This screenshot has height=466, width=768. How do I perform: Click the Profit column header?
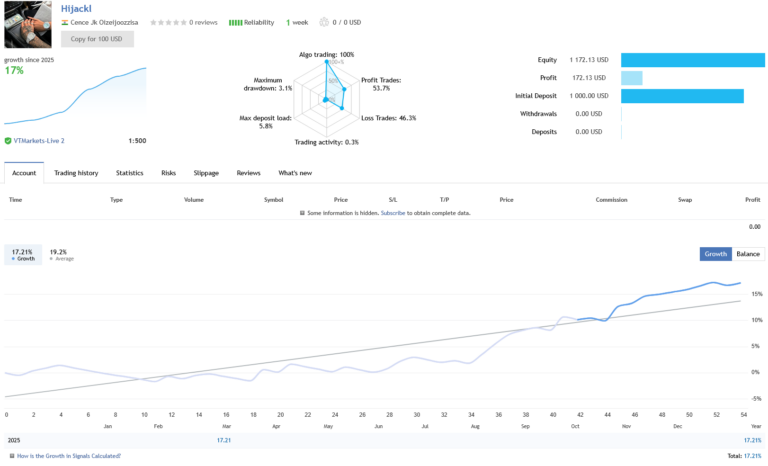coord(752,200)
